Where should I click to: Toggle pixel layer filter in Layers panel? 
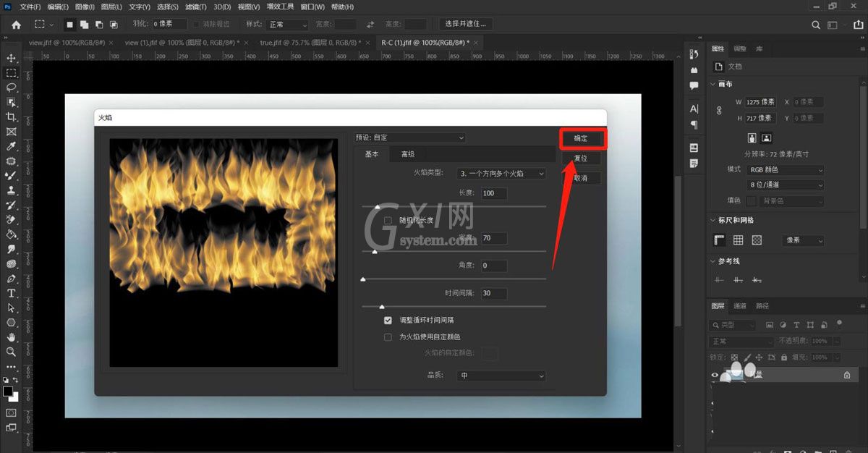point(770,325)
